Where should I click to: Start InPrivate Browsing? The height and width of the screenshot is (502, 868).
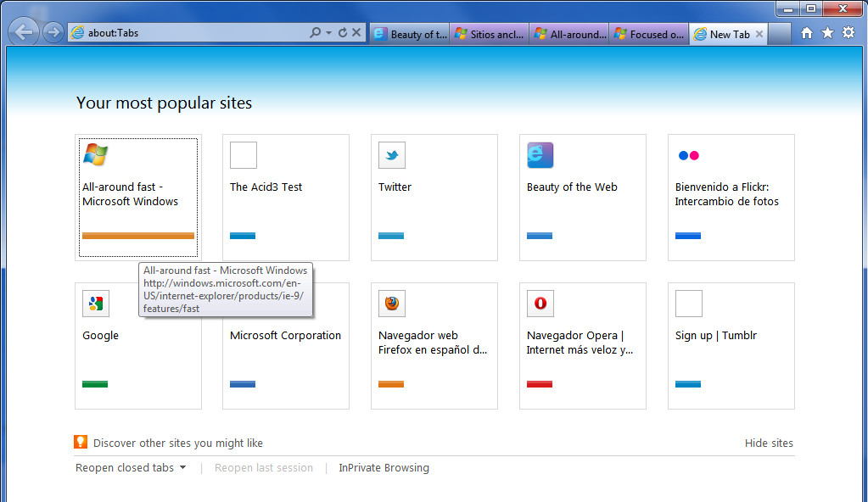coord(384,468)
